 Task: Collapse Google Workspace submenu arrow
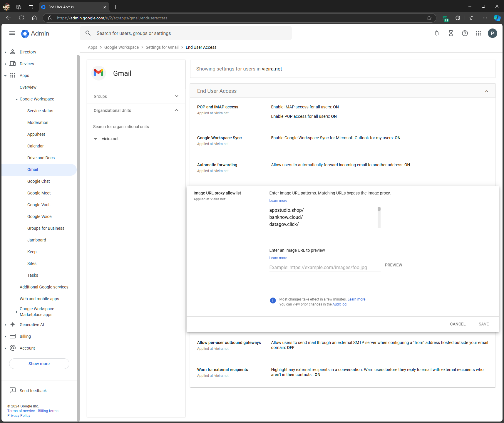tap(17, 99)
